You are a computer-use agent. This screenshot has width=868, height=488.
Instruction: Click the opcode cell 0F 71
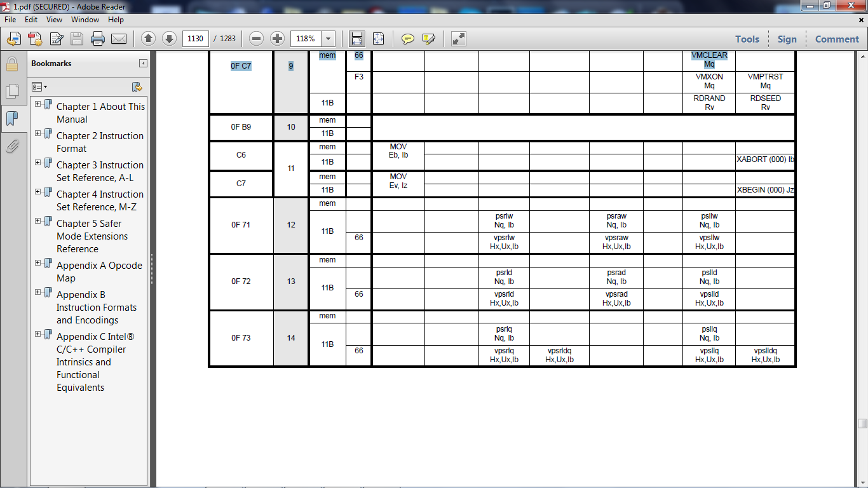[x=241, y=225]
